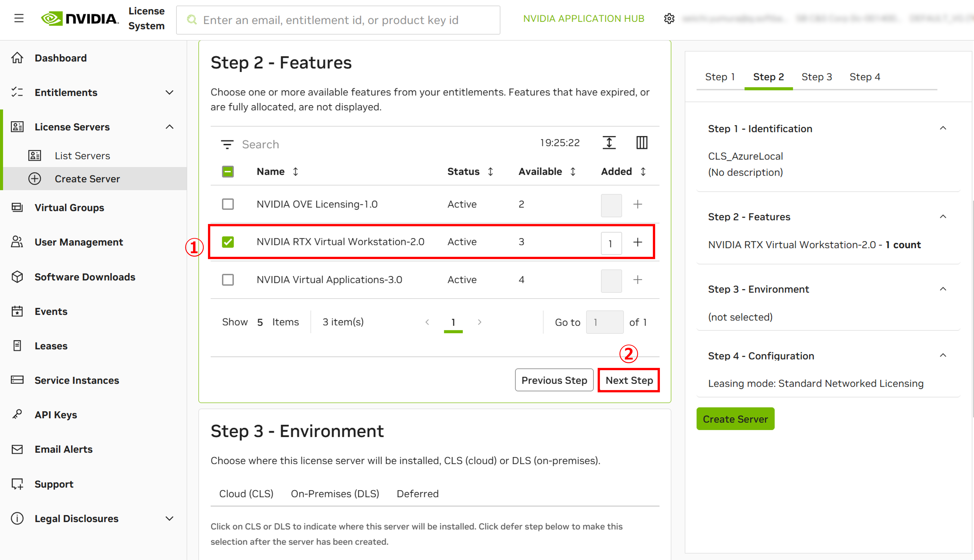The image size is (974, 560).
Task: Check the NVIDIA OVE Licensing-1.0 checkbox
Action: click(228, 204)
